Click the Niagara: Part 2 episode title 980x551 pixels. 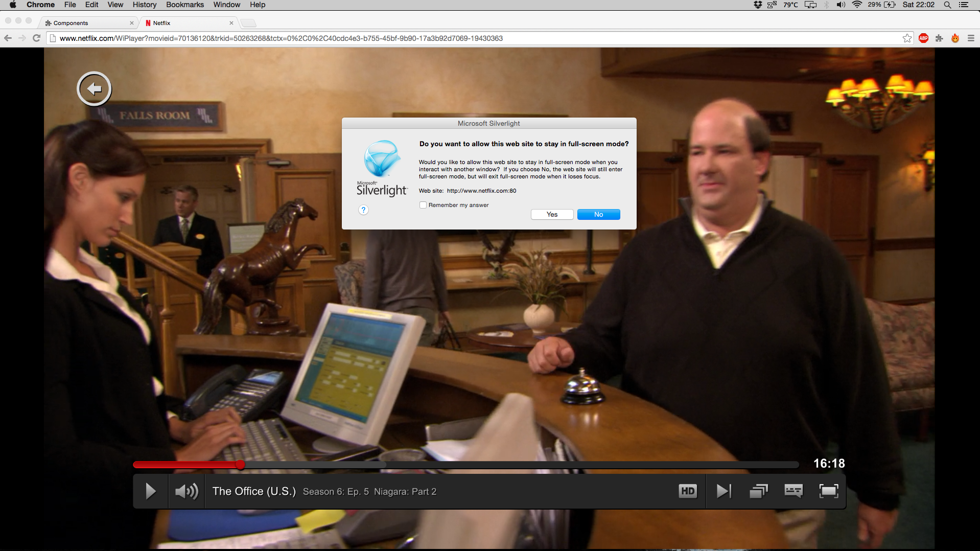[x=405, y=492]
